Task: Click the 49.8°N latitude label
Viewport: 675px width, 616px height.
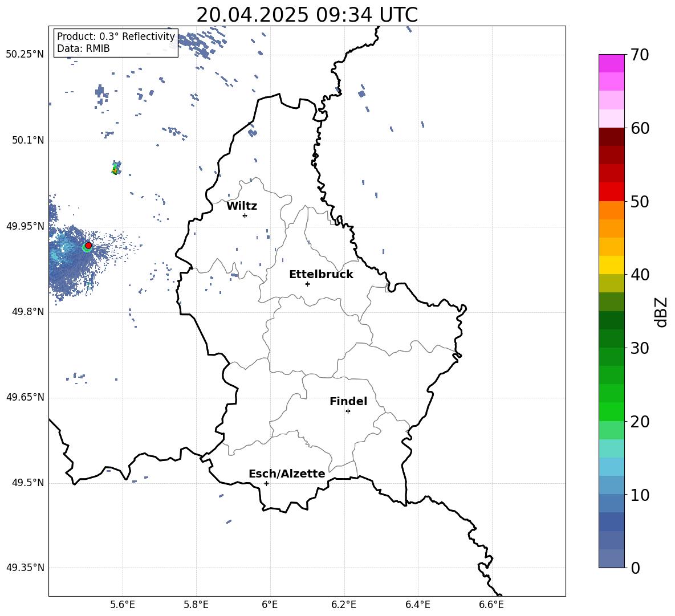Action: point(28,312)
